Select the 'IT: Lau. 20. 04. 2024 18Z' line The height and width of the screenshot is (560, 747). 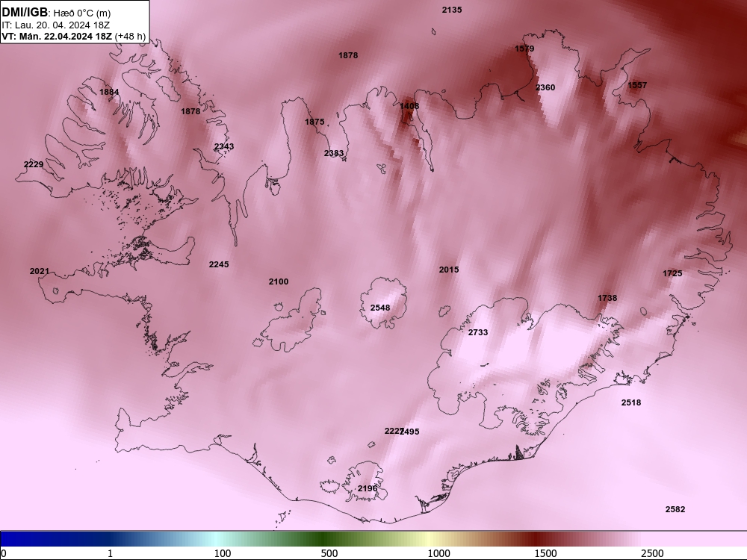coord(56,25)
